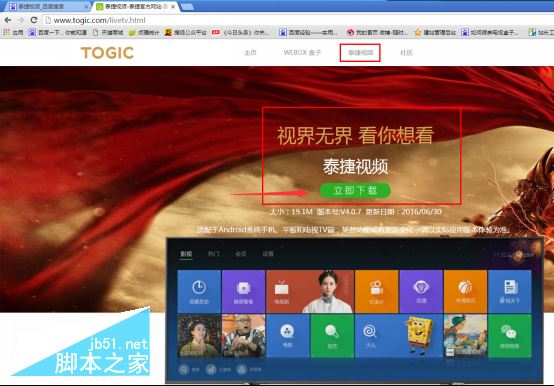
Task: Open the 百度经验 bookmark
Action: point(308,32)
